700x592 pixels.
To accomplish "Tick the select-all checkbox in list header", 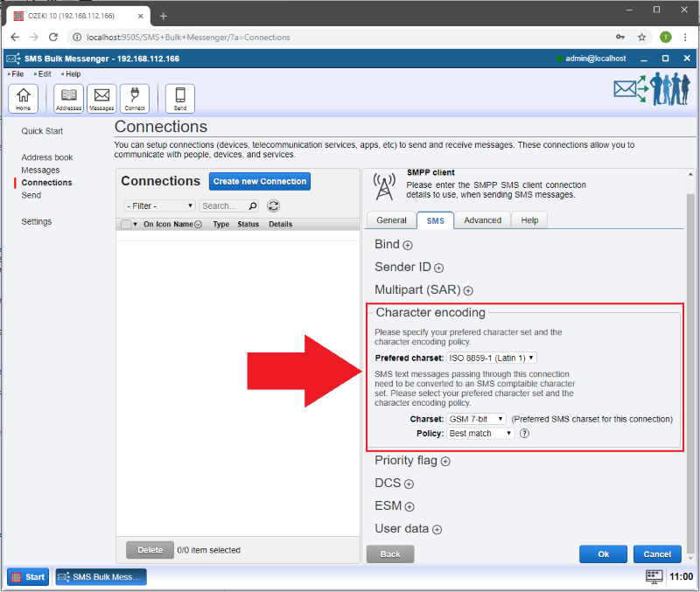I will pyautogui.click(x=126, y=225).
